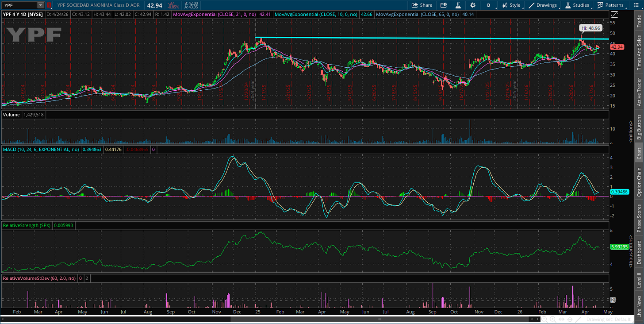Open the Drawings menu
The width and height of the screenshot is (644, 324).
(543, 5)
